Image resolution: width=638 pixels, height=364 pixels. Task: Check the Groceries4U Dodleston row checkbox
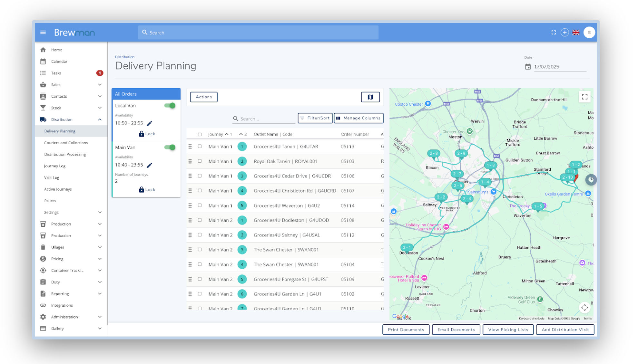[200, 220]
